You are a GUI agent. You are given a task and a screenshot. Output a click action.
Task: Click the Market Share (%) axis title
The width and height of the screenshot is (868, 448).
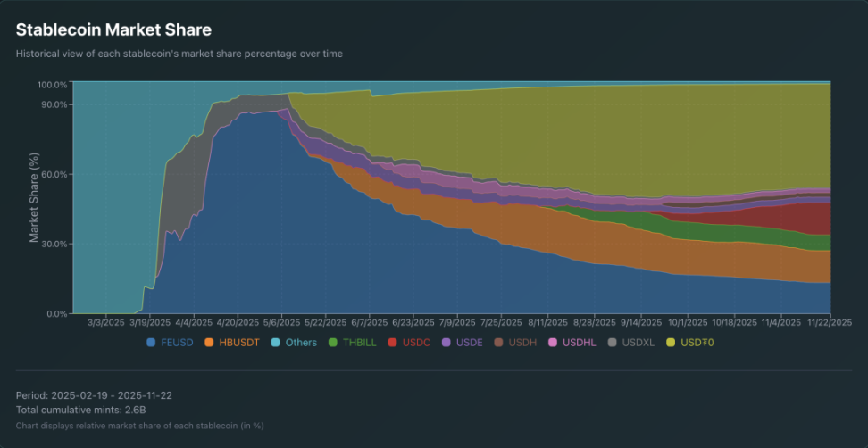coord(34,198)
